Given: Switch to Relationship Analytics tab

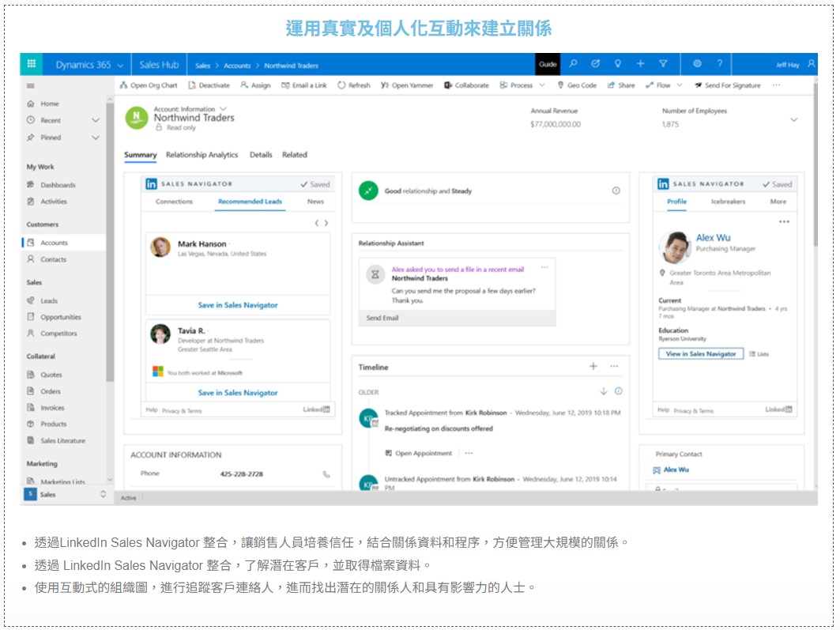Looking at the screenshot, I should (x=202, y=155).
